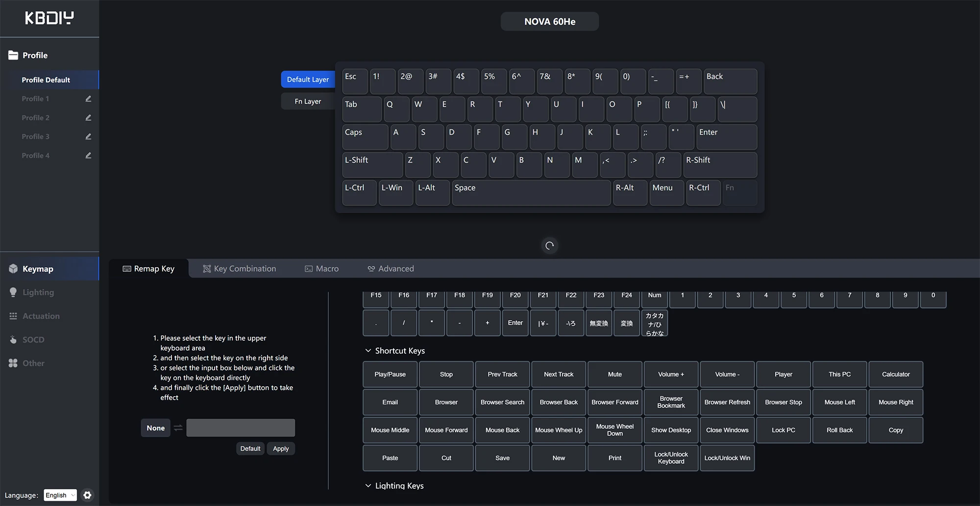Click the refresh icon below the keyboard
This screenshot has height=506, width=980.
(550, 246)
